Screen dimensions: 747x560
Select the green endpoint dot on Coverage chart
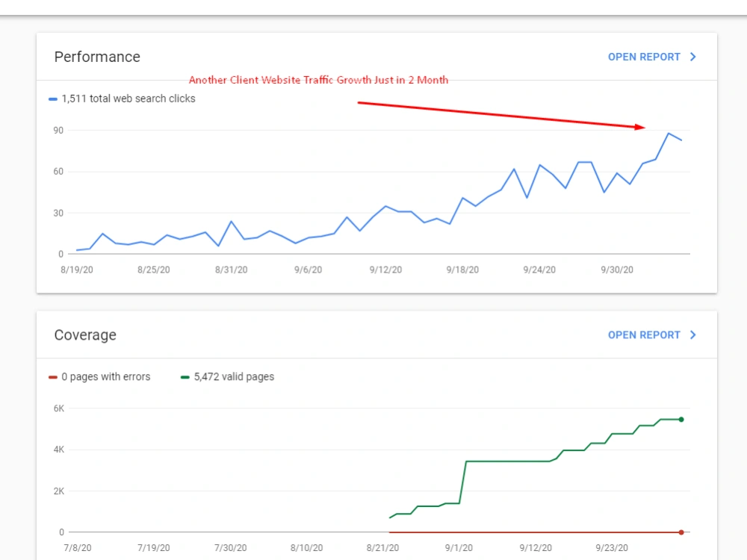(681, 420)
